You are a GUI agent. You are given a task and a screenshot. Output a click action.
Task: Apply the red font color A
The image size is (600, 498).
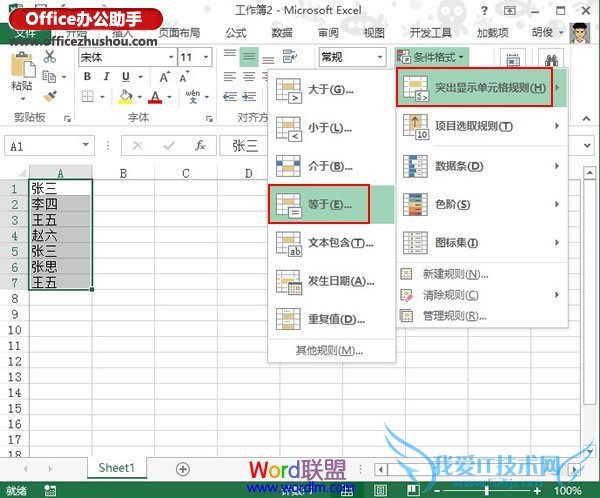pyautogui.click(x=155, y=97)
